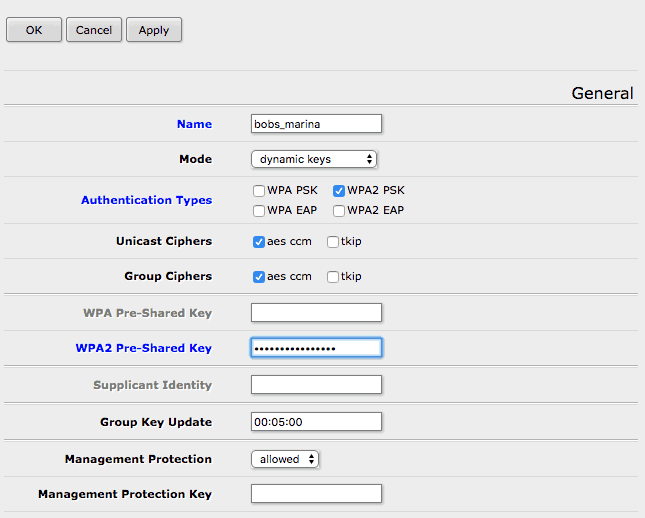Viewport: 645px width, 518px height.
Task: Tick the WPA EAP checkbox
Action: click(259, 211)
